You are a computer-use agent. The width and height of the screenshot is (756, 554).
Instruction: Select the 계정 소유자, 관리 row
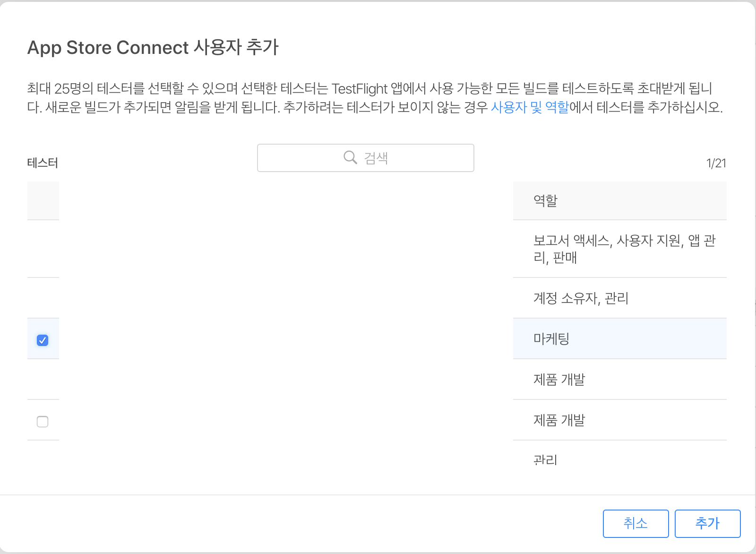click(619, 298)
